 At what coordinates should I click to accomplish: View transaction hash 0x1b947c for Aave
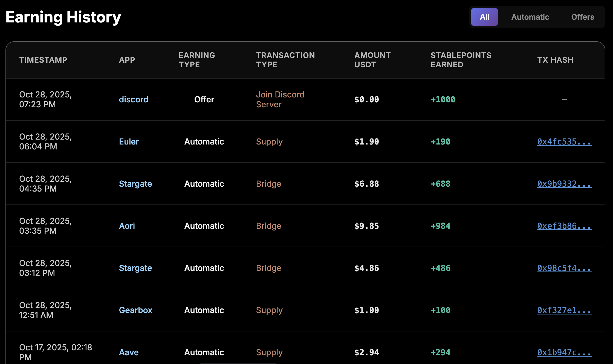tap(564, 352)
